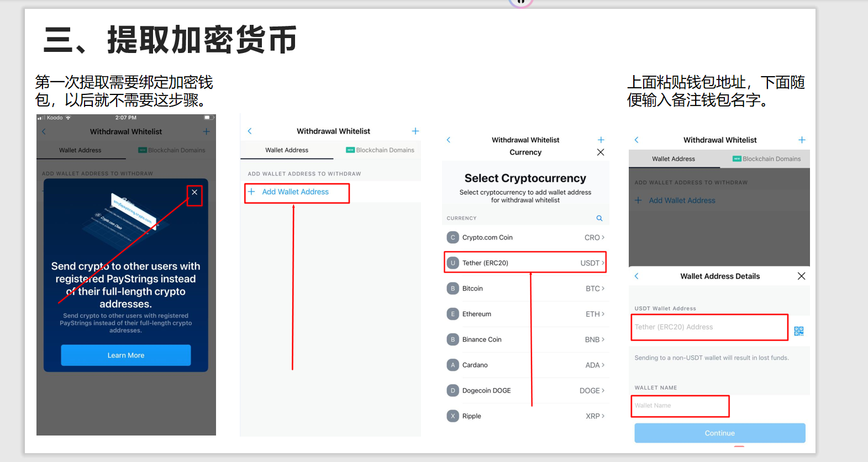Select Ripple currency row
The image size is (868, 462).
(x=525, y=416)
